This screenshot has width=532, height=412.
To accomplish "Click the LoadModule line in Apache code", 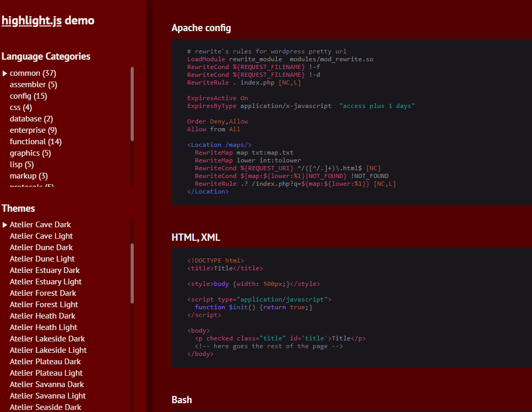I will tap(280, 59).
